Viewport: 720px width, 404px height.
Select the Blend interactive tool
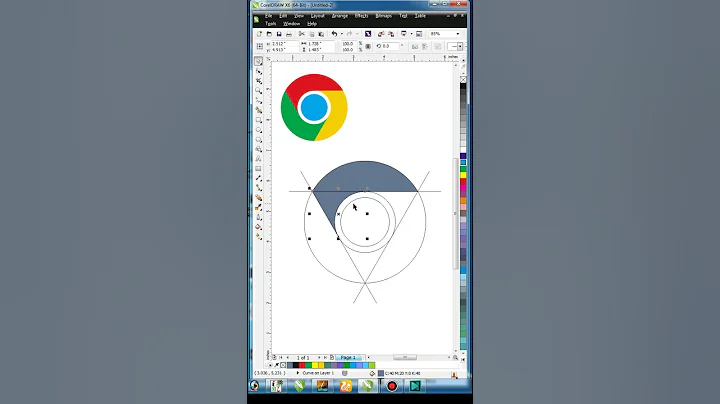259,198
